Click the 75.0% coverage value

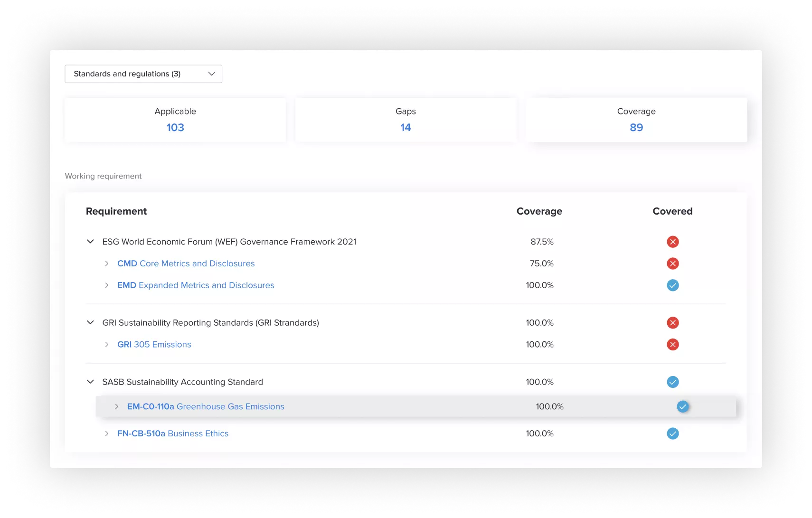[x=542, y=264]
